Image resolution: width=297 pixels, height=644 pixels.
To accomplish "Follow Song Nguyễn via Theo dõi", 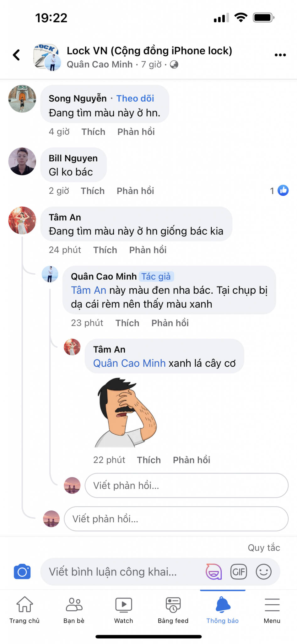I will pos(135,98).
